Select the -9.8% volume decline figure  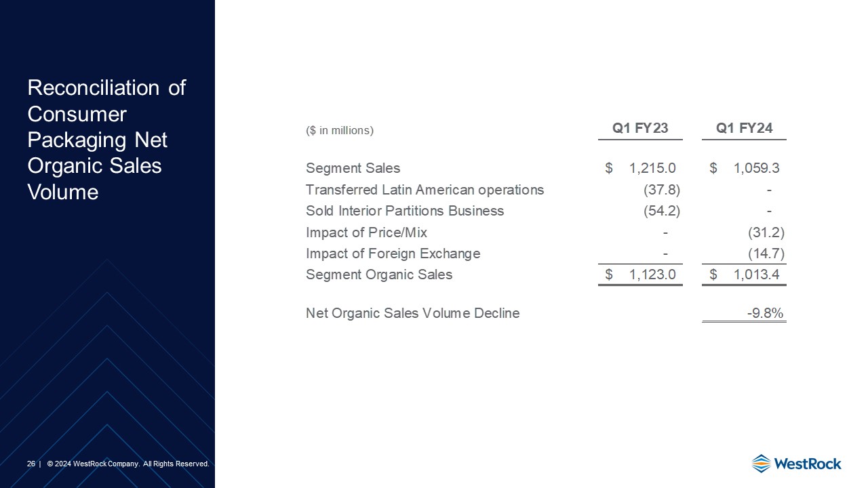click(765, 313)
